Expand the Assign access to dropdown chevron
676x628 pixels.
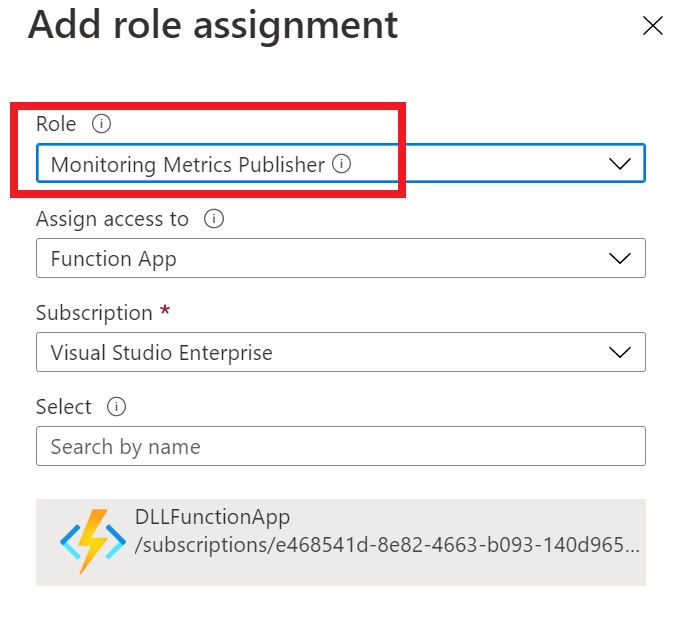pyautogui.click(x=620, y=259)
